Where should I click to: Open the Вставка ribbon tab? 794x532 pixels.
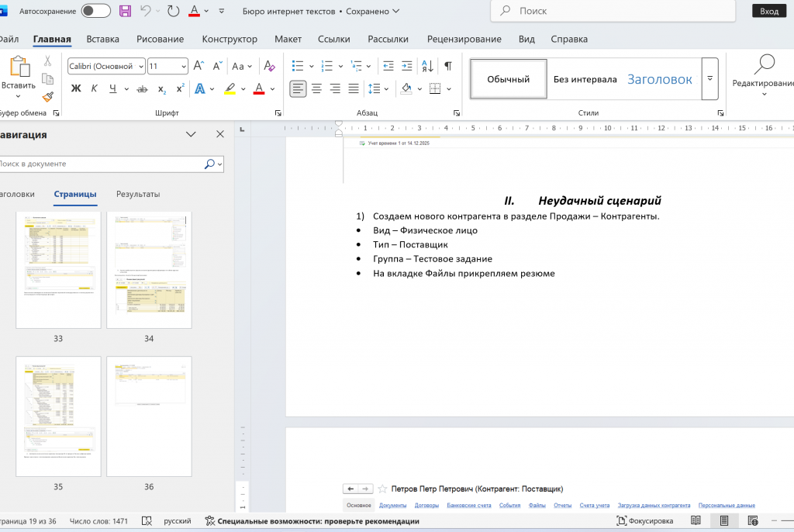click(102, 39)
